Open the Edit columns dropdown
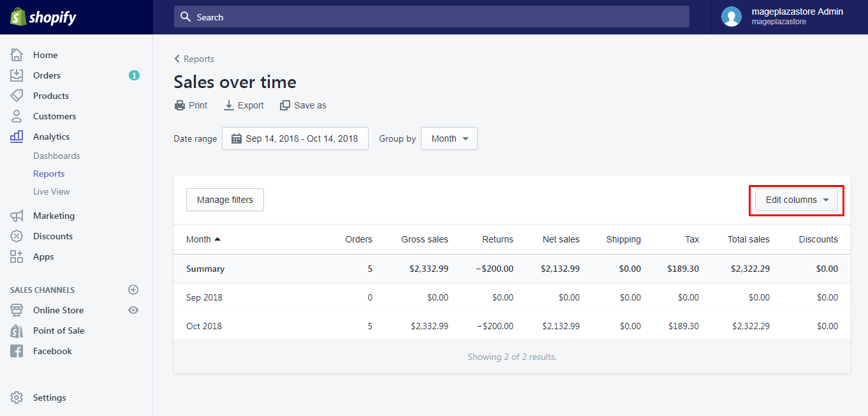Viewport: 868px width, 416px height. point(797,200)
